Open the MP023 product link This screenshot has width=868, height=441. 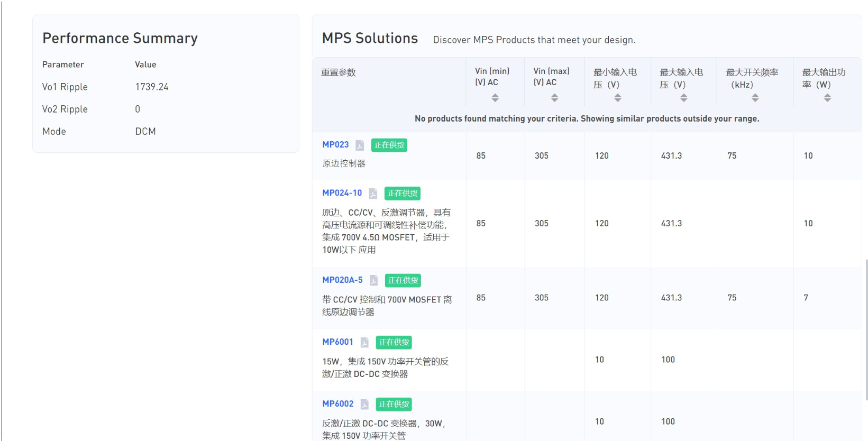(335, 144)
